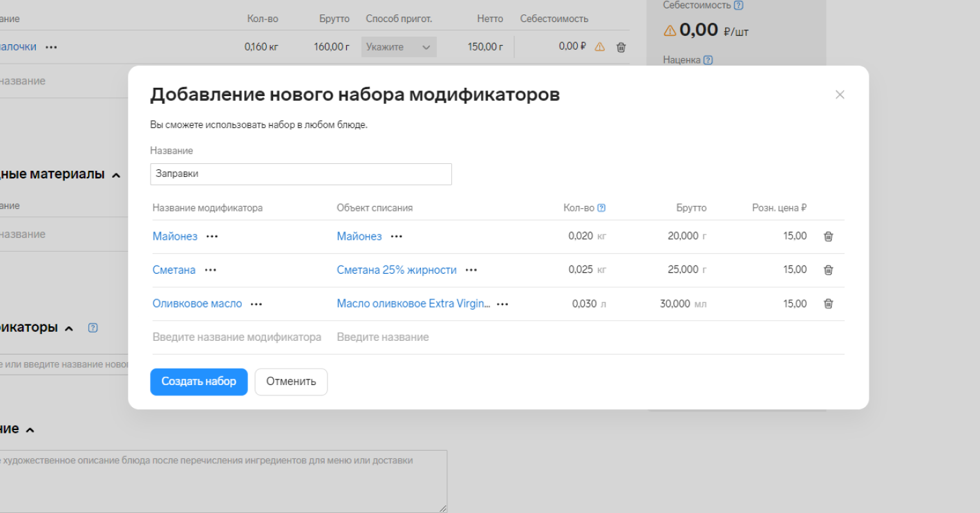
Task: Click the cost warning triangle in ingredient row
Action: click(x=600, y=47)
